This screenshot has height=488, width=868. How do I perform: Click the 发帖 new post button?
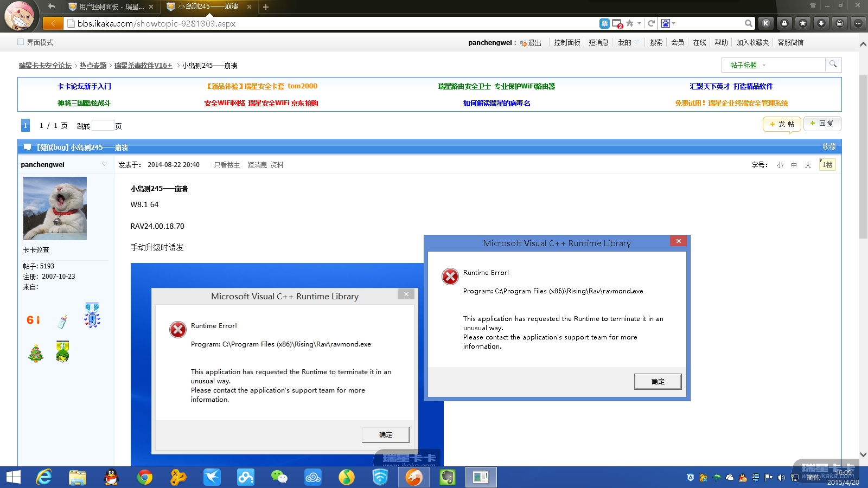click(782, 124)
